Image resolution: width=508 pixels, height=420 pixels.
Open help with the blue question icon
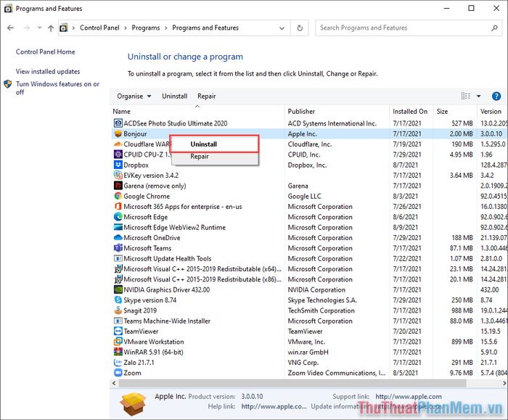point(496,96)
